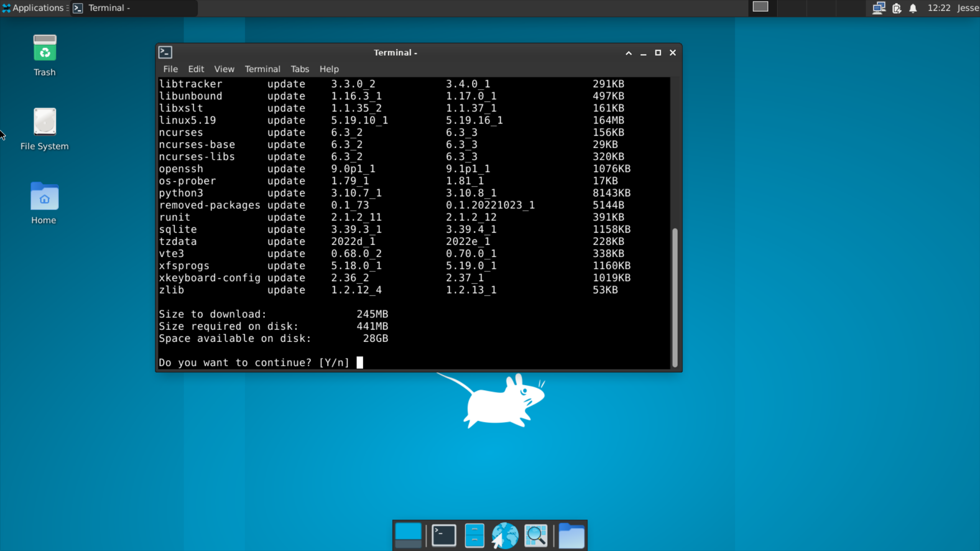Open the File Manager cabinet icon in the dock
This screenshot has height=551, width=980.
[475, 536]
